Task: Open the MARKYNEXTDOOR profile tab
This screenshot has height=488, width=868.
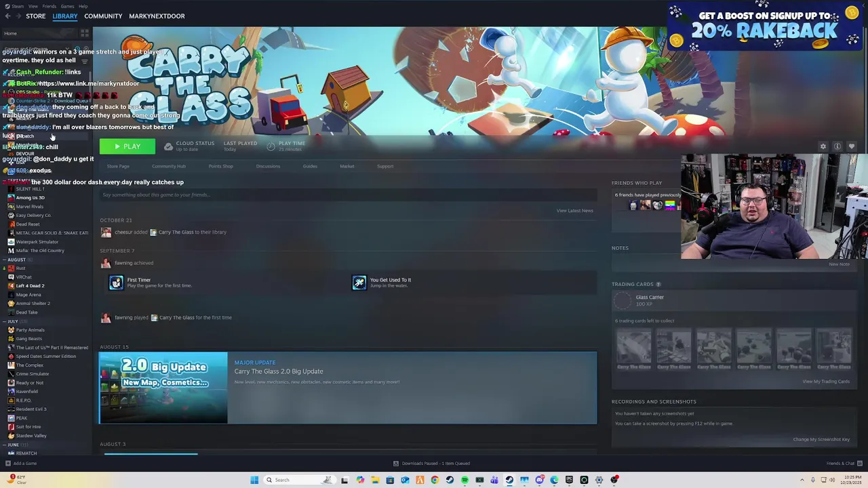Action: click(157, 16)
